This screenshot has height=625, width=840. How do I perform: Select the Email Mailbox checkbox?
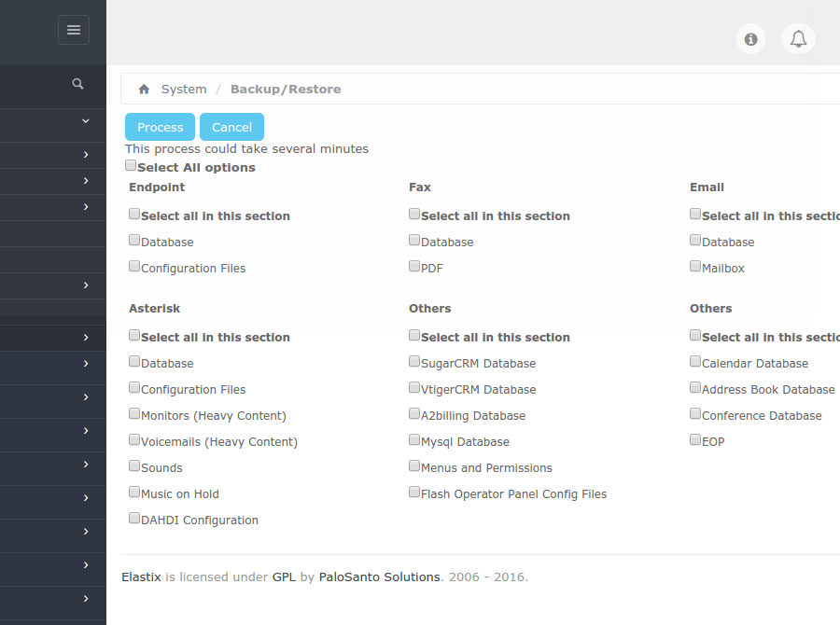[695, 267]
